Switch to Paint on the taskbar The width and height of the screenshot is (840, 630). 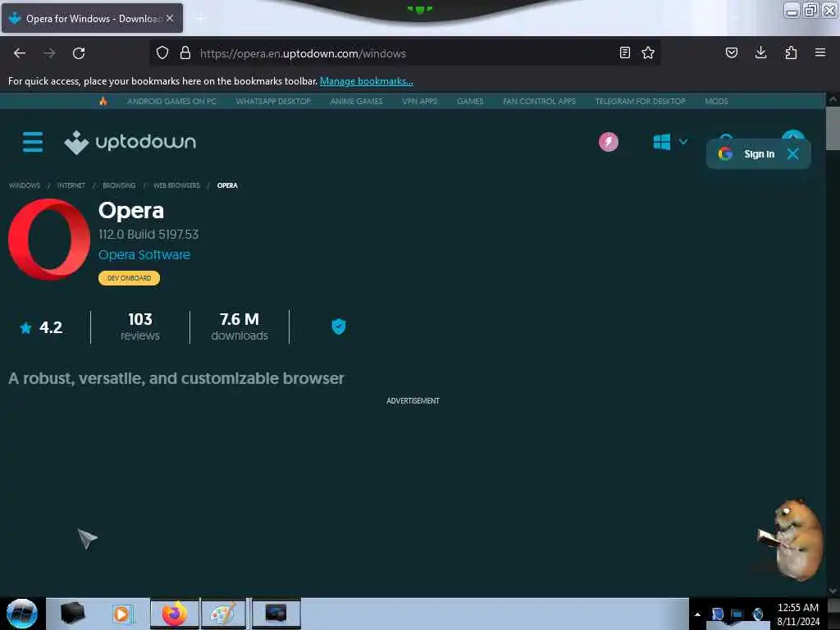[223, 614]
